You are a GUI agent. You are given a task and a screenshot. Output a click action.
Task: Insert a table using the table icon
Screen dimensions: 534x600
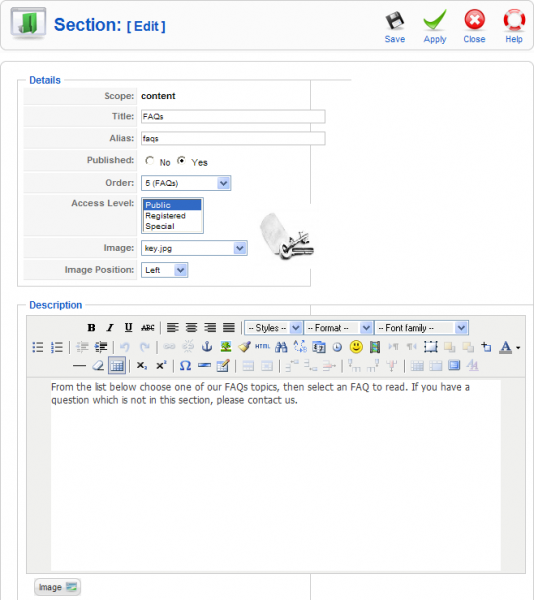tap(117, 366)
